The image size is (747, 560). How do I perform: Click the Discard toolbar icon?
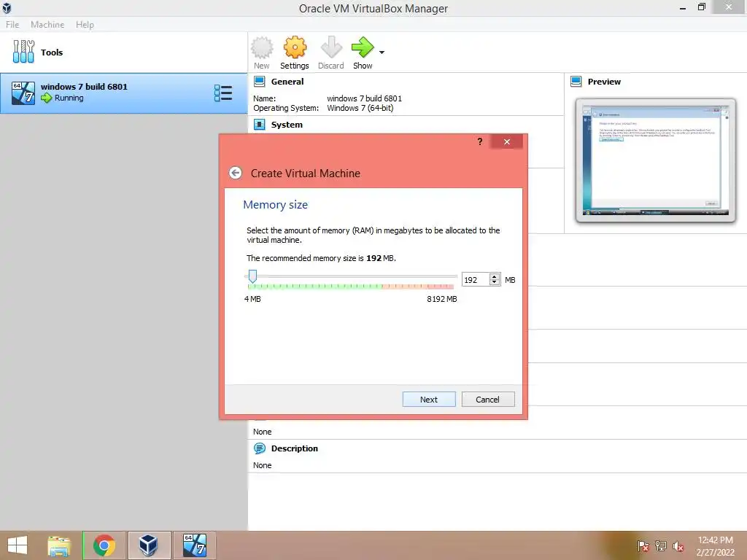tap(331, 47)
